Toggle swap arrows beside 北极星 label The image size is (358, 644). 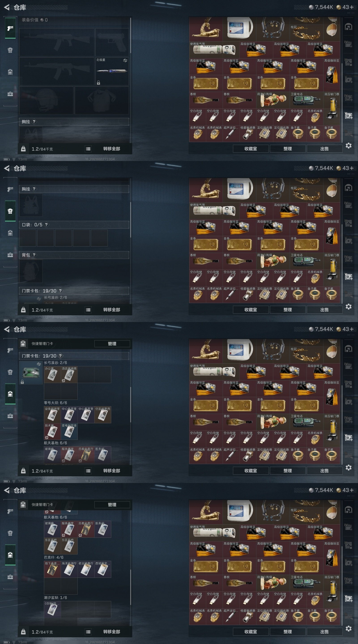pyautogui.click(x=125, y=61)
